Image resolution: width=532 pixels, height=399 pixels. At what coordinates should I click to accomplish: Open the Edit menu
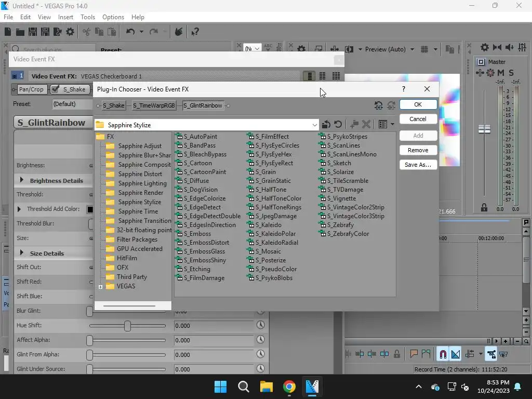click(x=25, y=17)
